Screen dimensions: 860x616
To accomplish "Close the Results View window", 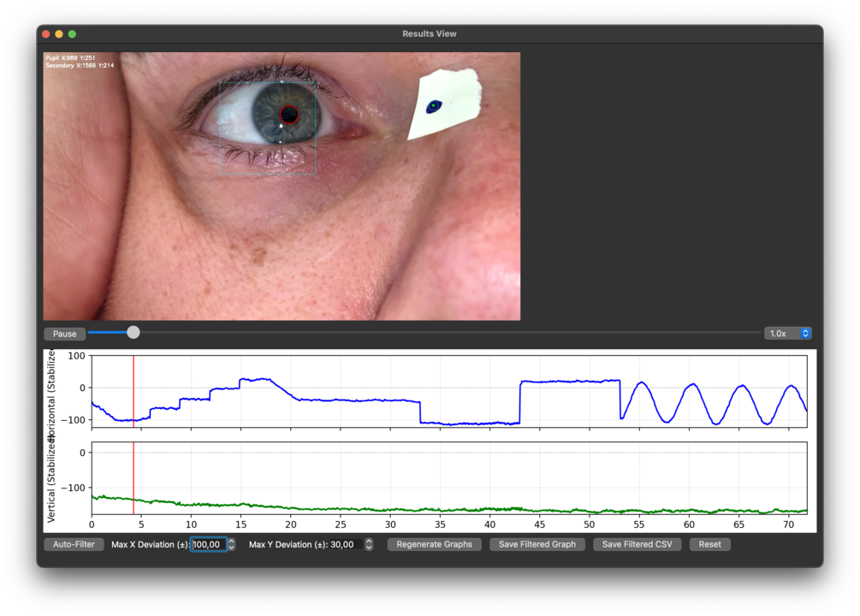I will pos(46,34).
